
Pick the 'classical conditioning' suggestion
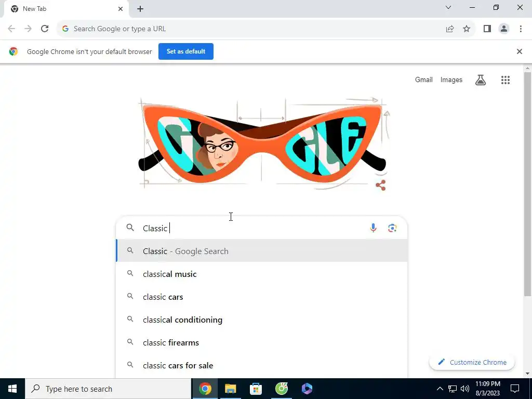(x=262, y=320)
